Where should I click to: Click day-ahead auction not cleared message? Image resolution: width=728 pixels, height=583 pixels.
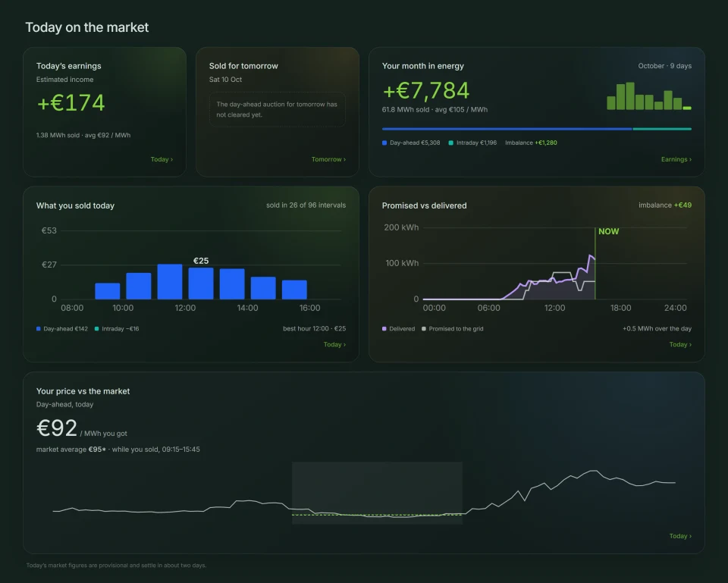coord(278,109)
